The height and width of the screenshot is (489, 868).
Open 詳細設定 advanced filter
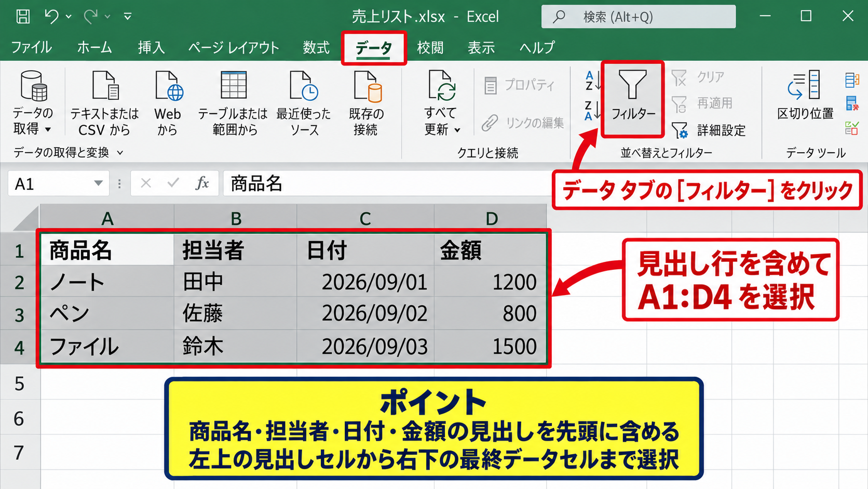coord(709,130)
